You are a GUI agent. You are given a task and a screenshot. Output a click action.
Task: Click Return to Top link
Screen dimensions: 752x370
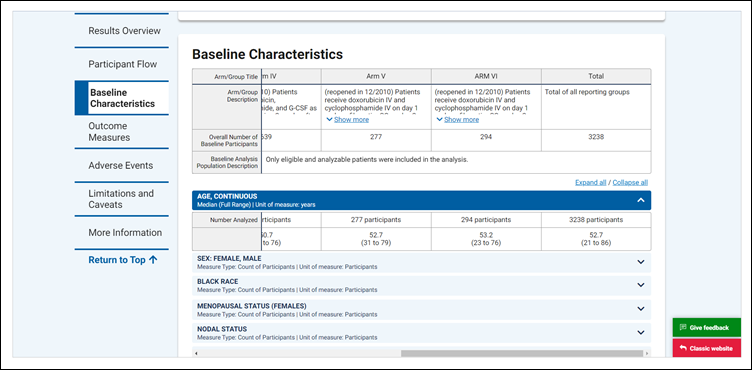(122, 260)
